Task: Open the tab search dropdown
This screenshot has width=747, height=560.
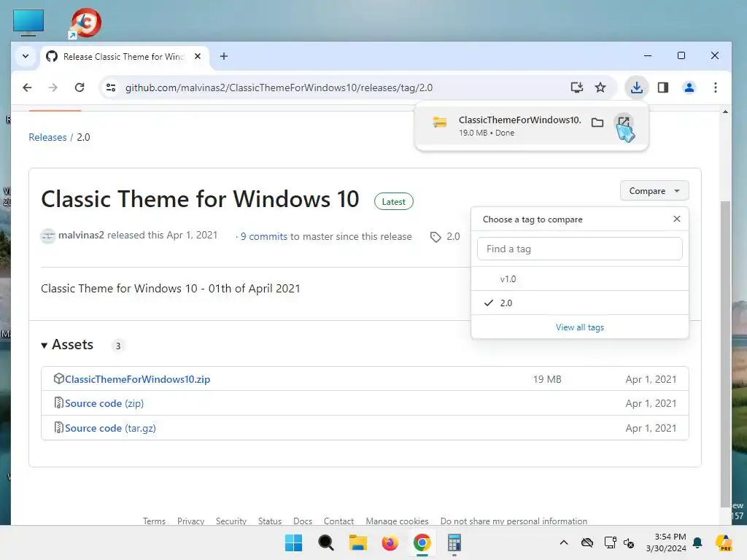Action: (26, 56)
